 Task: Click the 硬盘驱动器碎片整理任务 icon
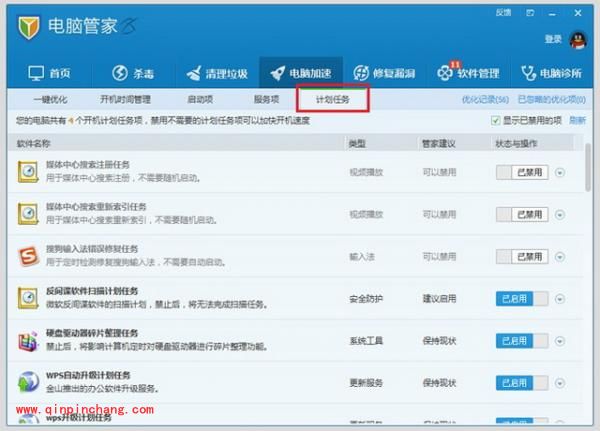pyautogui.click(x=28, y=341)
